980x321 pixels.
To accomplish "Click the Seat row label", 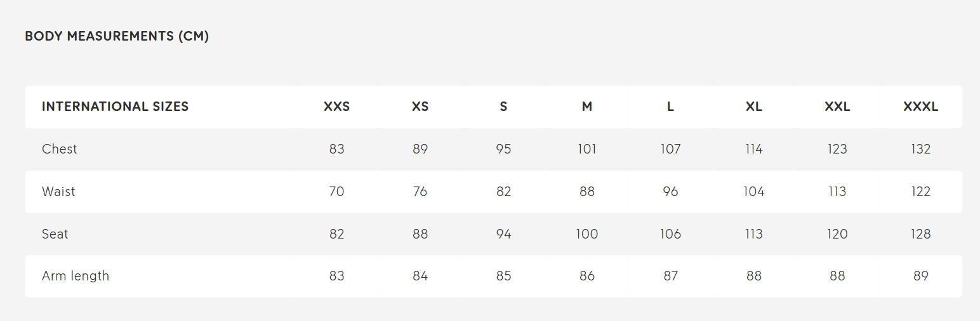I will 55,234.
